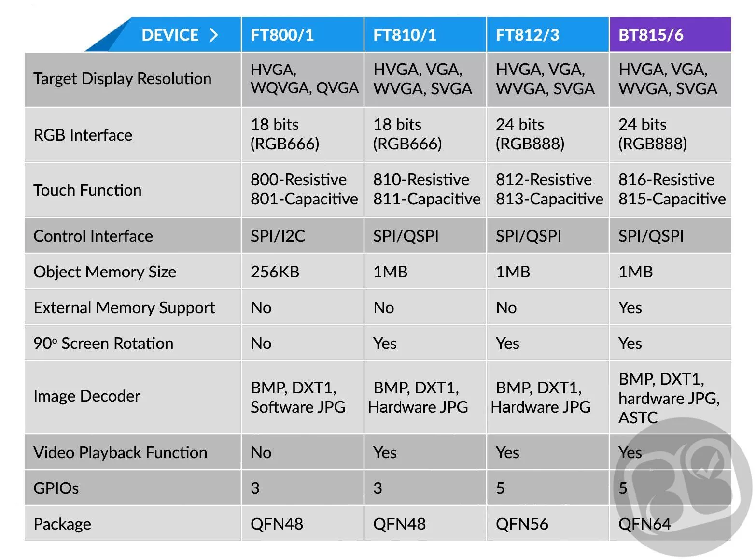
Task: Click the chevron arrow beside DEVICE
Action: [213, 35]
